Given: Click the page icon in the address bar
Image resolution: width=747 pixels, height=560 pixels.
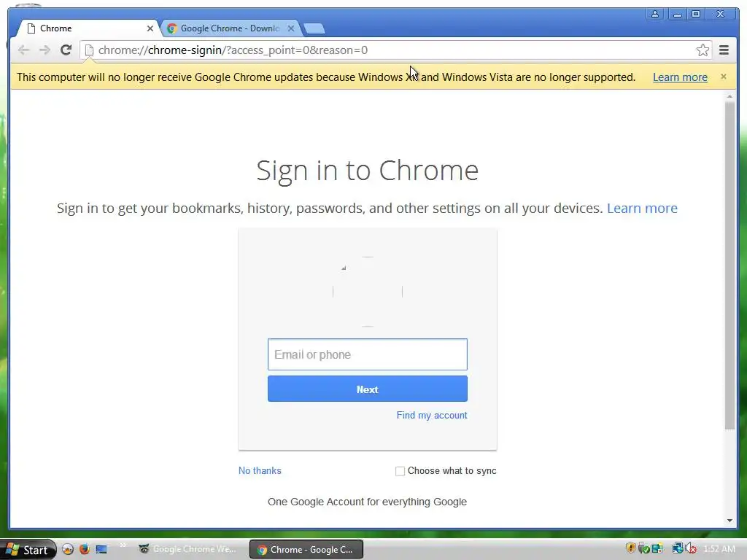Looking at the screenshot, I should [89, 50].
